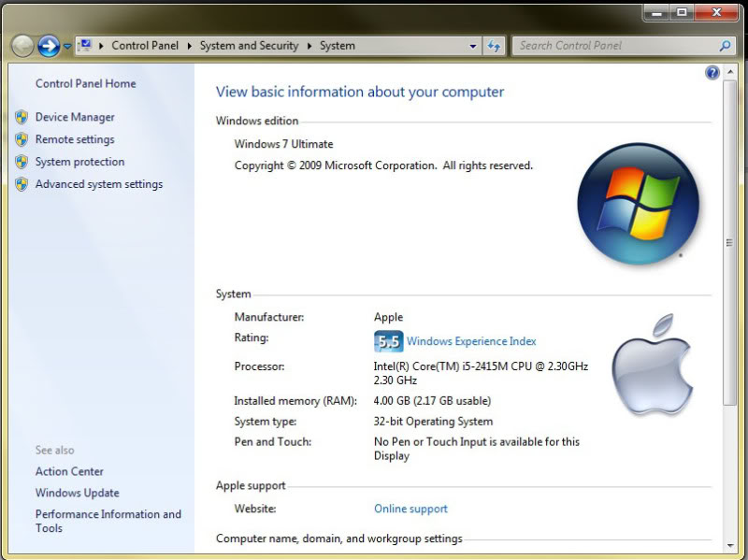
Task: Click the Forward navigation arrow button
Action: click(49, 46)
